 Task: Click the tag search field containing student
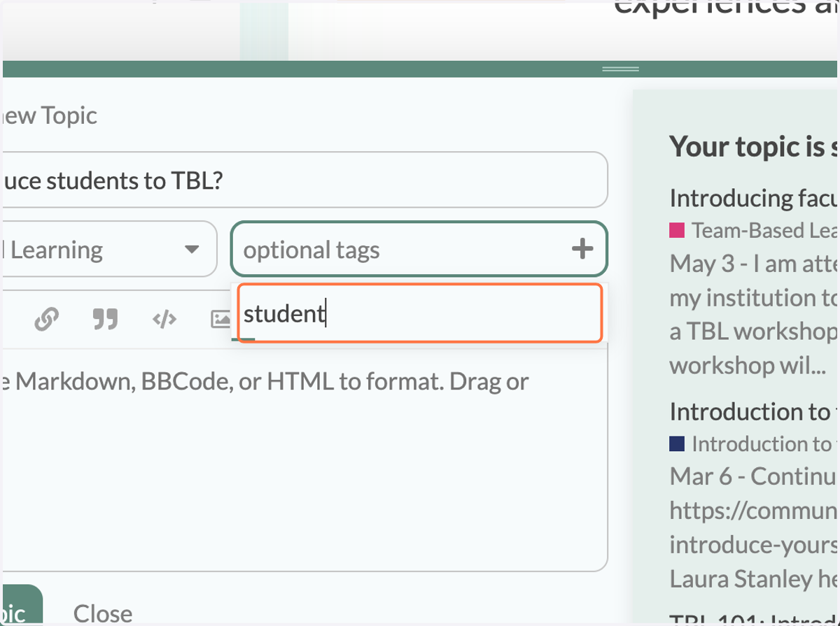point(420,313)
